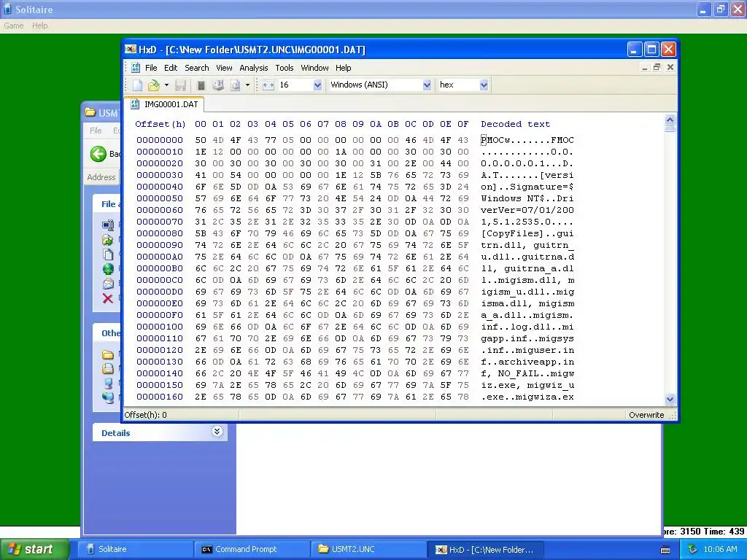Click the hex view scroll-up arrow
This screenshot has width=747, height=560.
(670, 120)
